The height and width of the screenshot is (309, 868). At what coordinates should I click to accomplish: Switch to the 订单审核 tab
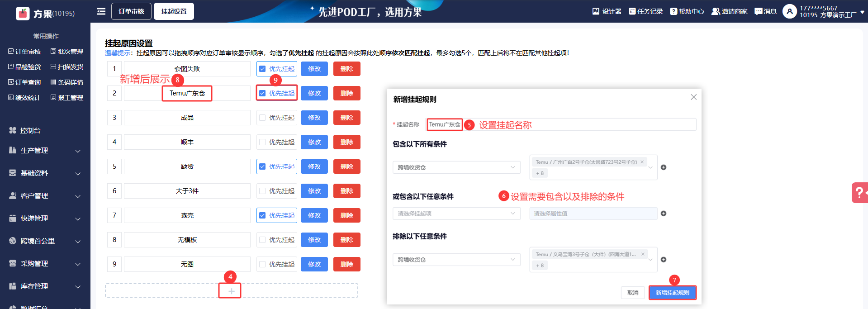(x=131, y=11)
